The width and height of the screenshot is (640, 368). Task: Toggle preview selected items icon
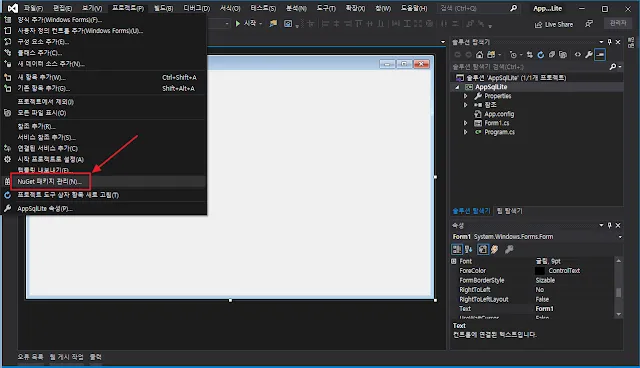[x=600, y=55]
